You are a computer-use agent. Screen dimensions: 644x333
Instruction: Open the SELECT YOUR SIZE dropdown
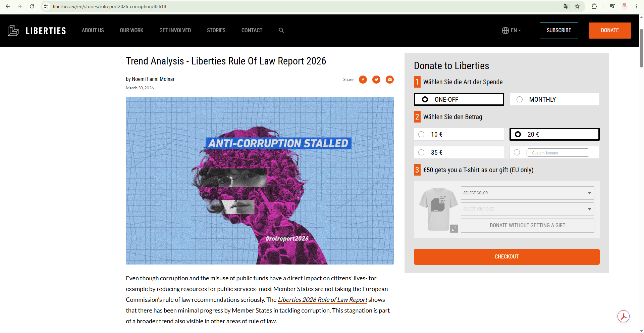(527, 209)
